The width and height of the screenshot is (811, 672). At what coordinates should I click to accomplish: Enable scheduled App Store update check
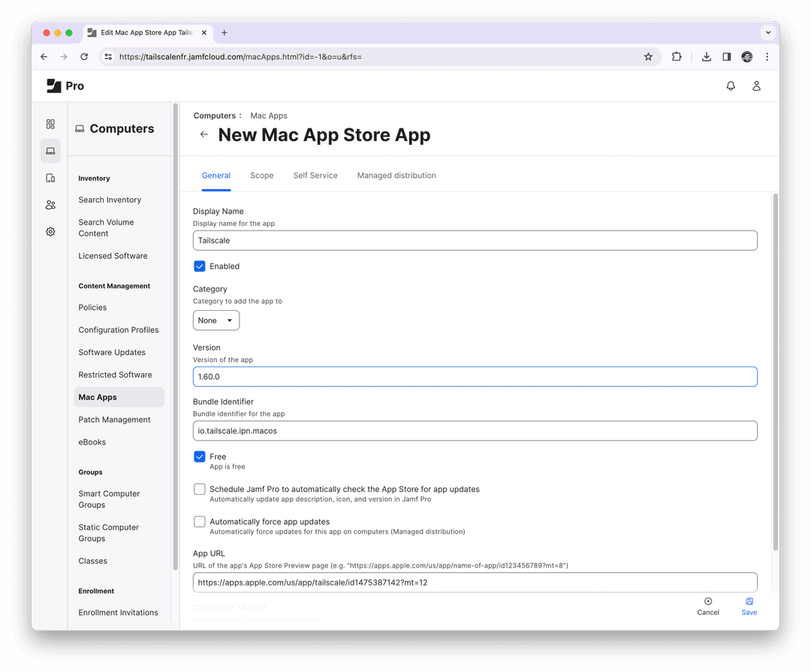[200, 490]
